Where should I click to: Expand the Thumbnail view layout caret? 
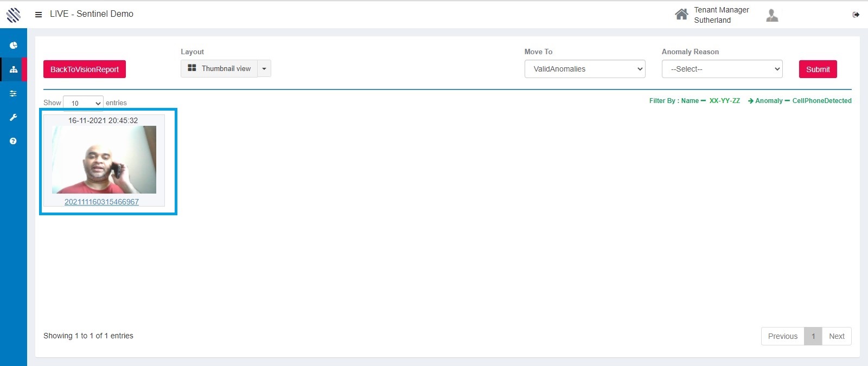coord(264,69)
